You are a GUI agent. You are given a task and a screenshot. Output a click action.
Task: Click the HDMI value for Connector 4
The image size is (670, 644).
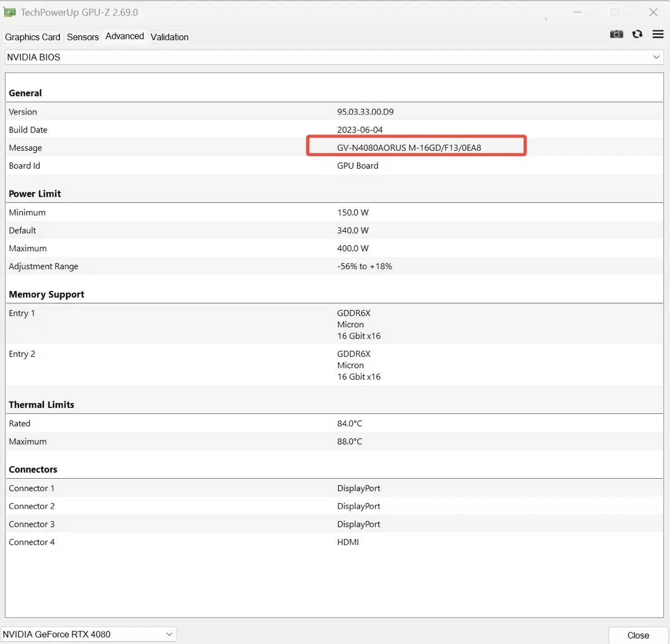click(x=348, y=542)
